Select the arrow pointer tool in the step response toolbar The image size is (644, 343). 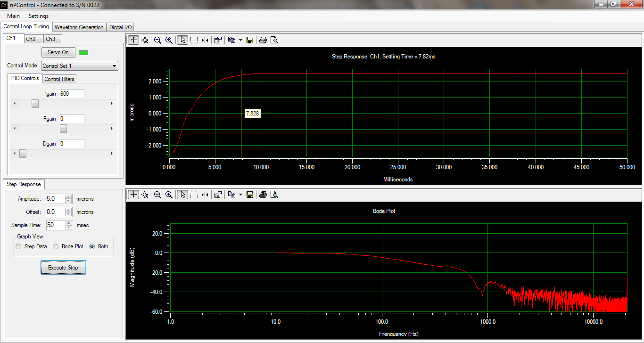point(182,40)
